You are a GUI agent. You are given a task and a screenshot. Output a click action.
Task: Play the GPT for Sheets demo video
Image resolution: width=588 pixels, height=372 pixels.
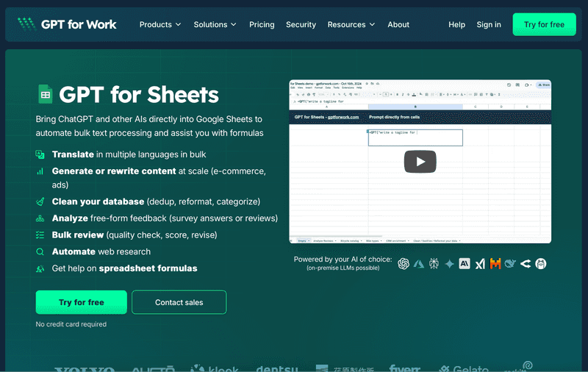pyautogui.click(x=420, y=162)
